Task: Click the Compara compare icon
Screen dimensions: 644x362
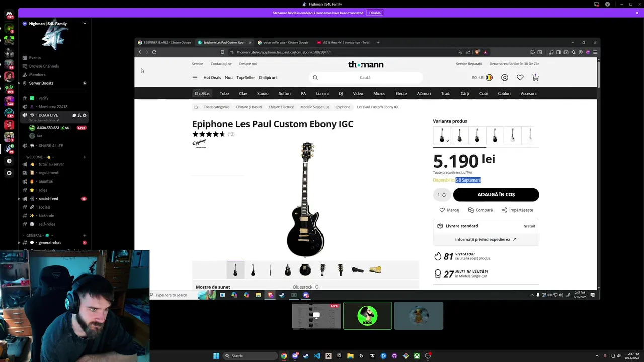Action: click(x=471, y=210)
